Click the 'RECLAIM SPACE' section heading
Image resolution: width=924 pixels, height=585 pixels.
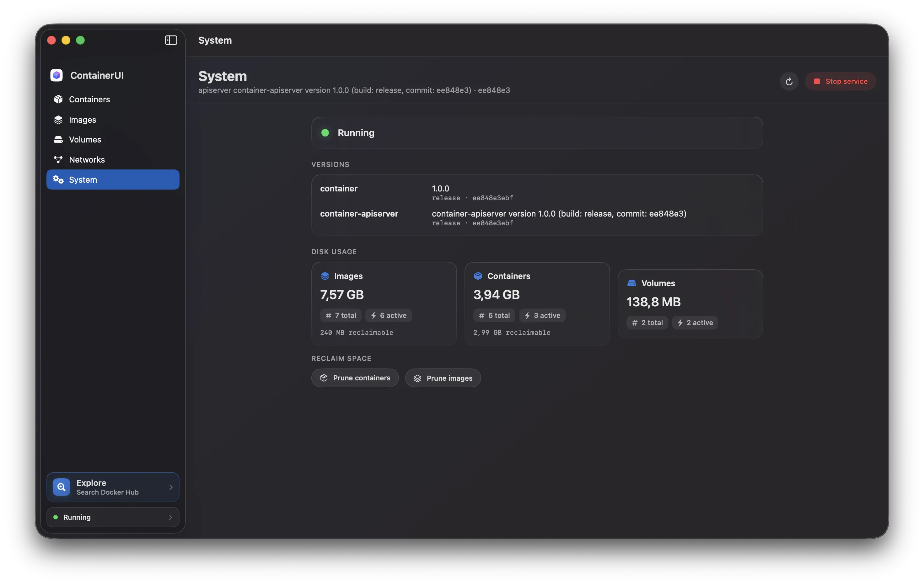pos(341,358)
